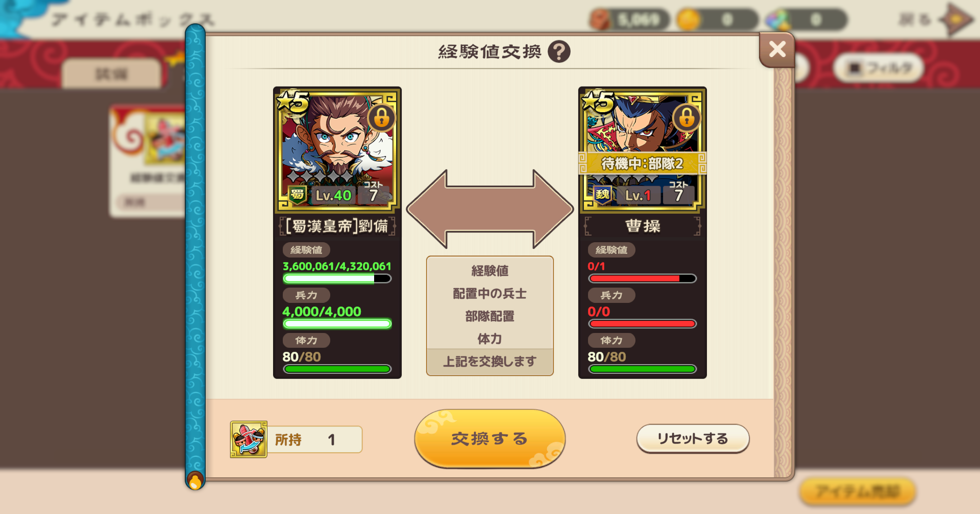Click the gold coin currency icon
The width and height of the screenshot is (980, 514).
pyautogui.click(x=689, y=20)
